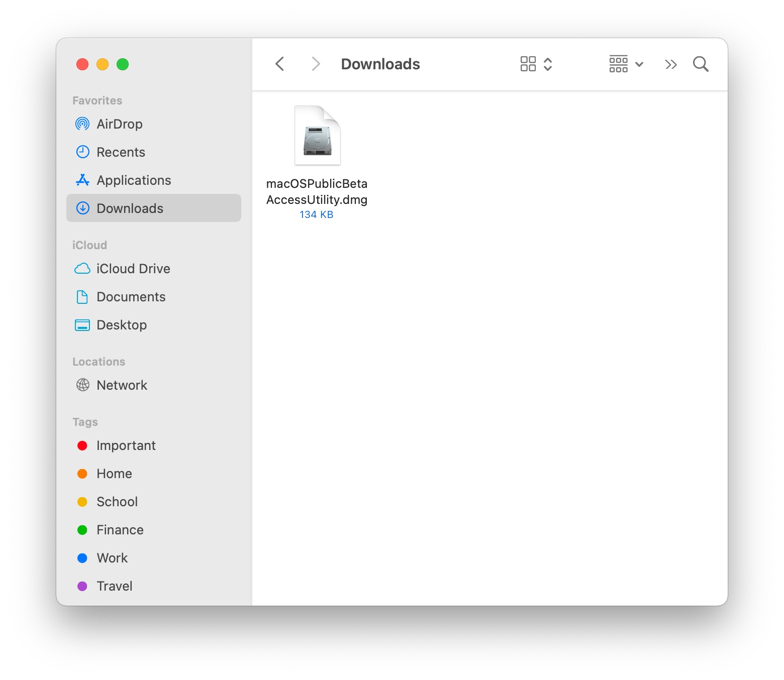Go back with the left chevron
Image resolution: width=784 pixels, height=680 pixels.
[280, 64]
